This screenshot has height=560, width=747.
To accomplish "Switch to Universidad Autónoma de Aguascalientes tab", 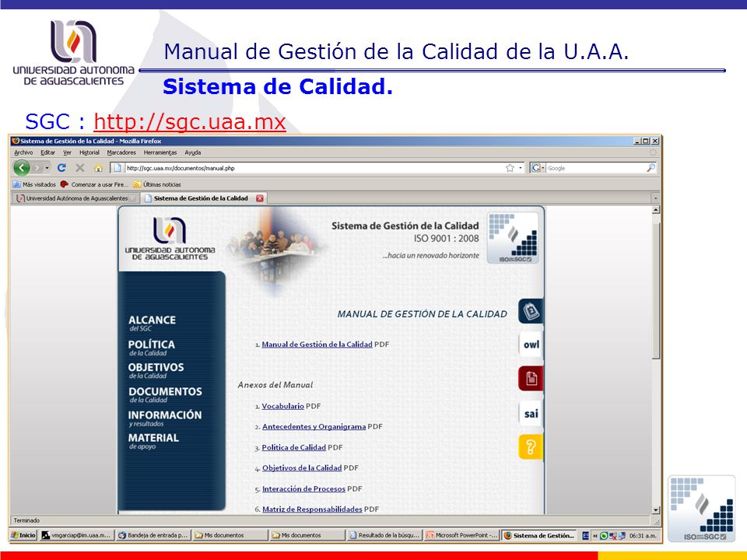I will [x=75, y=198].
